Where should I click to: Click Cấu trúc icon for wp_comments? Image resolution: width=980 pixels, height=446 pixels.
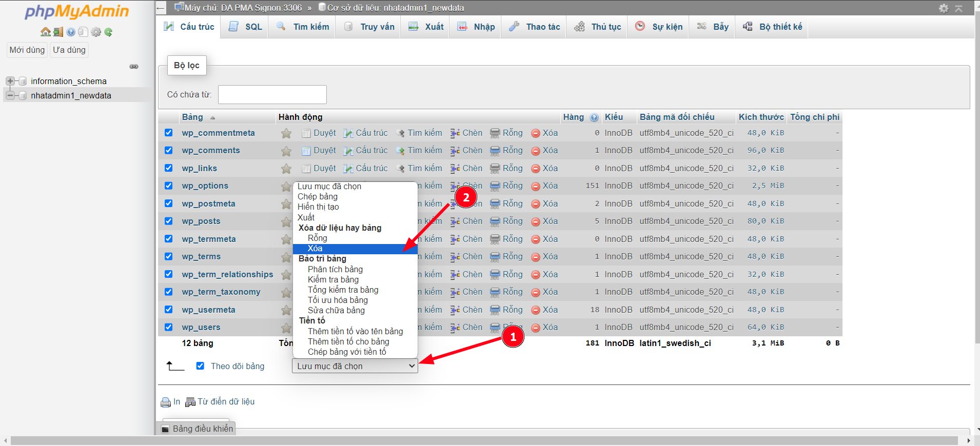[x=348, y=151]
